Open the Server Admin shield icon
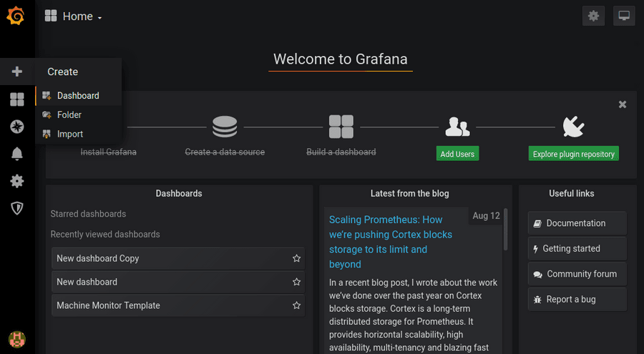This screenshot has width=644, height=354. click(17, 209)
